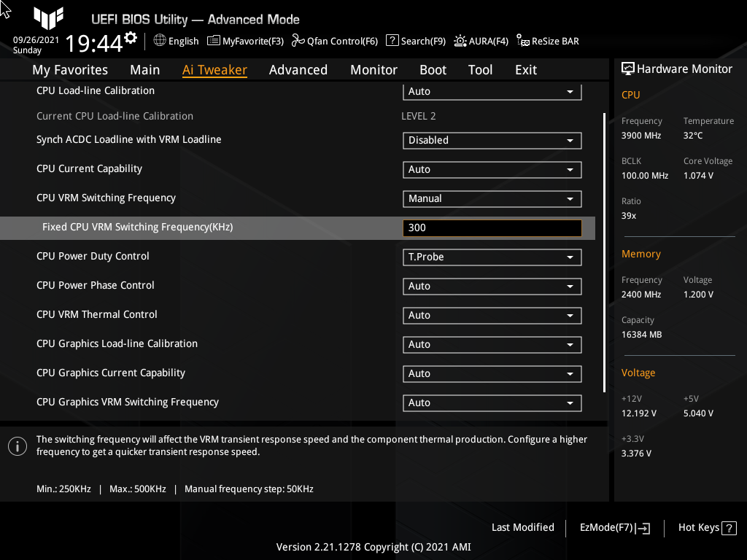
Task: Open MyFavorite shortcuts
Action: [x=245, y=41]
